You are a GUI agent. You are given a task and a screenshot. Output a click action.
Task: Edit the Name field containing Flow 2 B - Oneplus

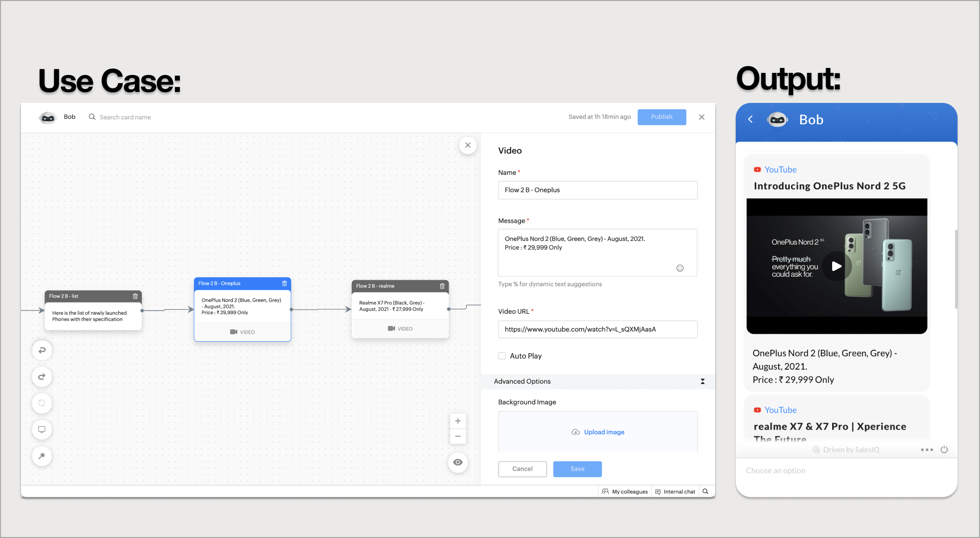coord(597,190)
